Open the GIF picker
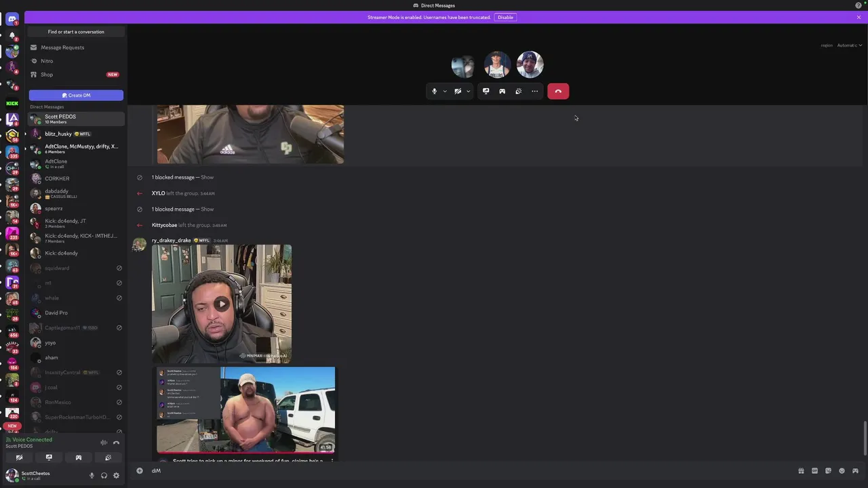The width and height of the screenshot is (868, 488). click(x=814, y=470)
